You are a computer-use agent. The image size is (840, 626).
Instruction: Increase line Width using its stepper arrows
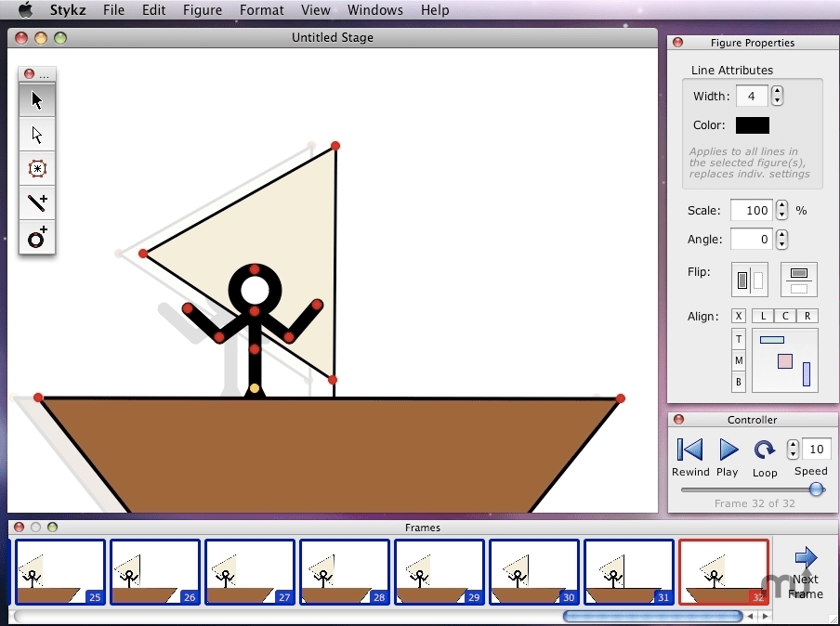pyautogui.click(x=778, y=96)
